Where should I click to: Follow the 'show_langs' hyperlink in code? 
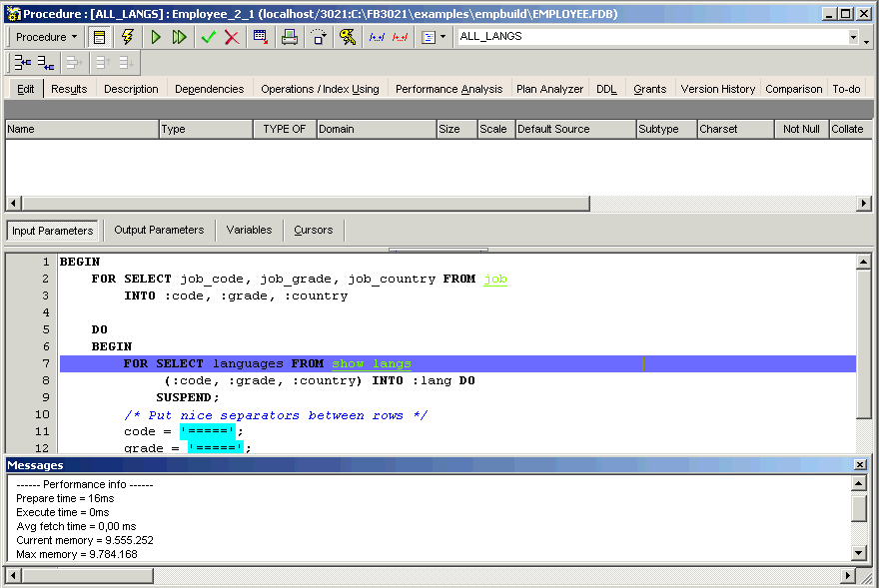[372, 363]
